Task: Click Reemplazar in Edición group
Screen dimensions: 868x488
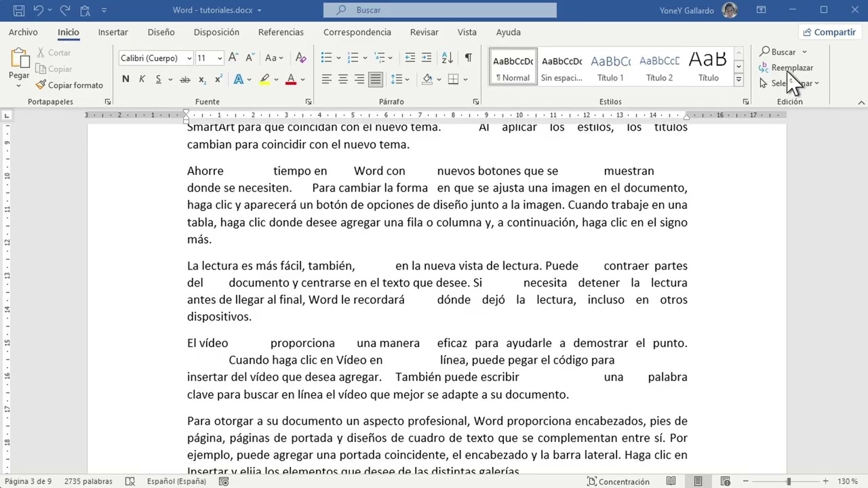Action: click(x=785, y=68)
